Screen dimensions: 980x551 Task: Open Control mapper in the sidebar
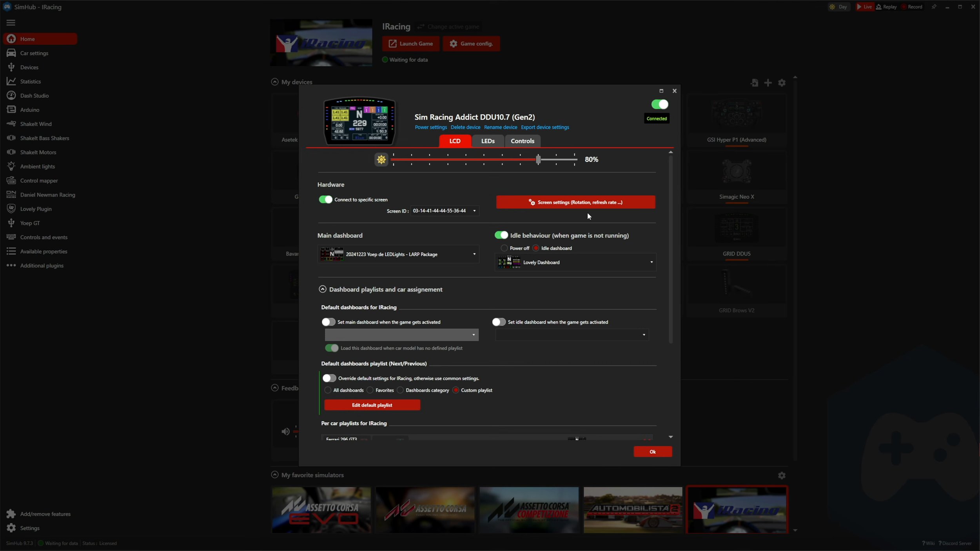pos(39,181)
